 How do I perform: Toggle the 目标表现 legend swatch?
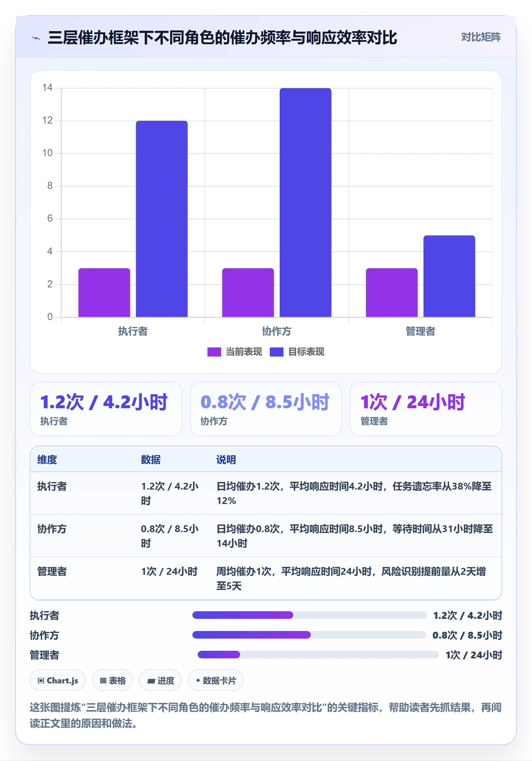(x=276, y=352)
